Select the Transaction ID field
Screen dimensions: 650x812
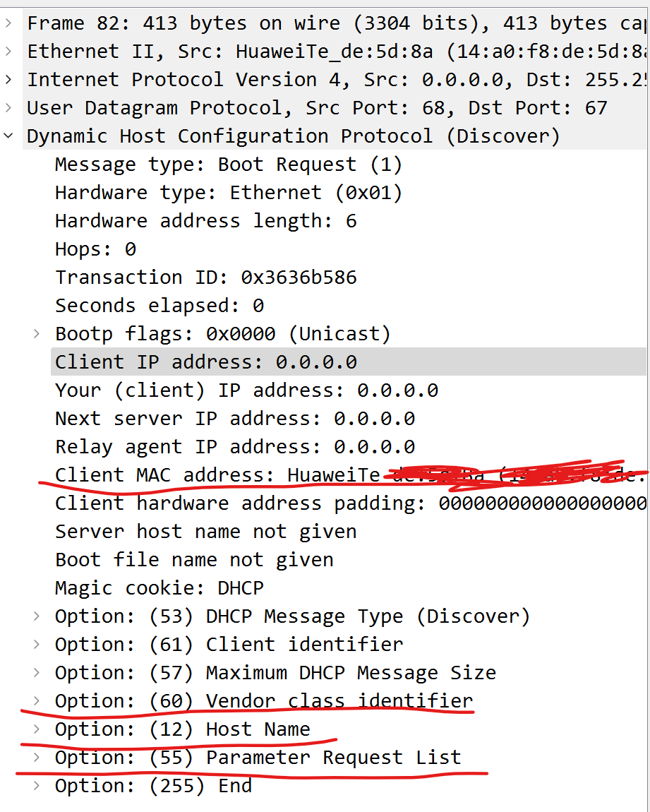coord(206,277)
